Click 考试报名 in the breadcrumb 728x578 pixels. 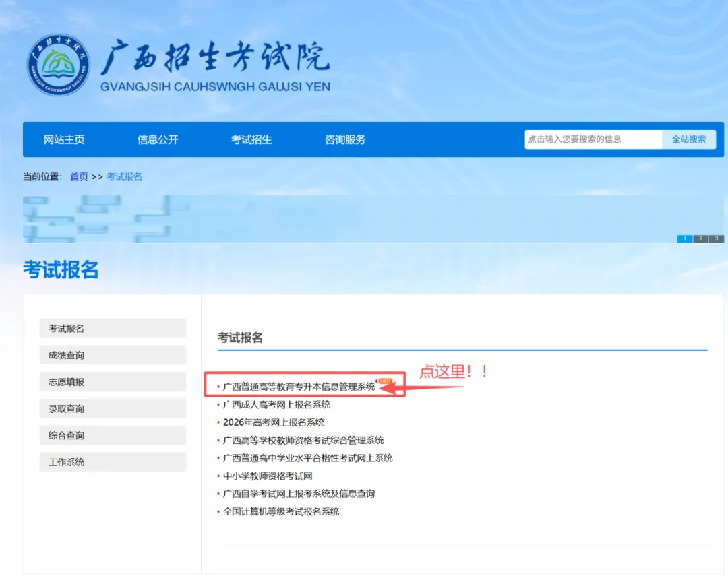(x=125, y=176)
